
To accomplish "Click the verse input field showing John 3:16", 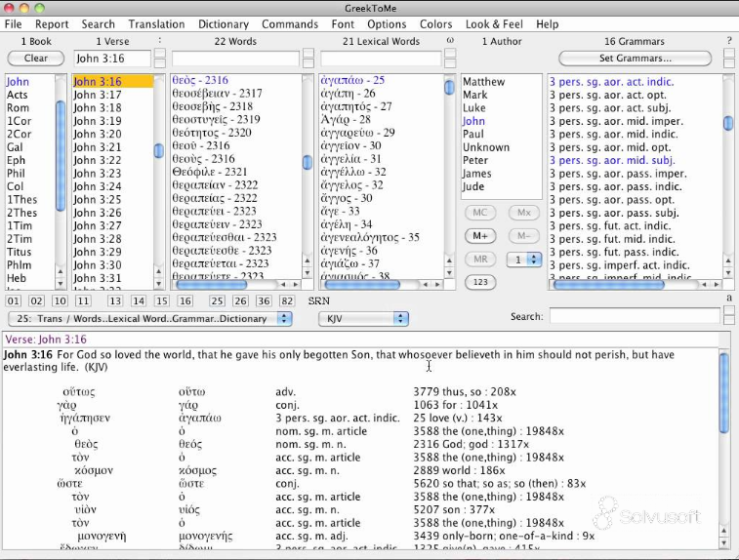I will point(112,59).
